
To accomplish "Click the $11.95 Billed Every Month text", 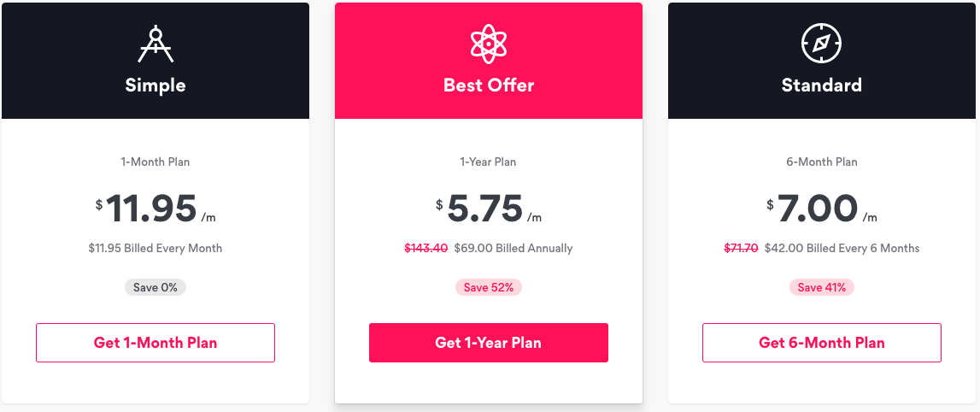I will (x=156, y=248).
